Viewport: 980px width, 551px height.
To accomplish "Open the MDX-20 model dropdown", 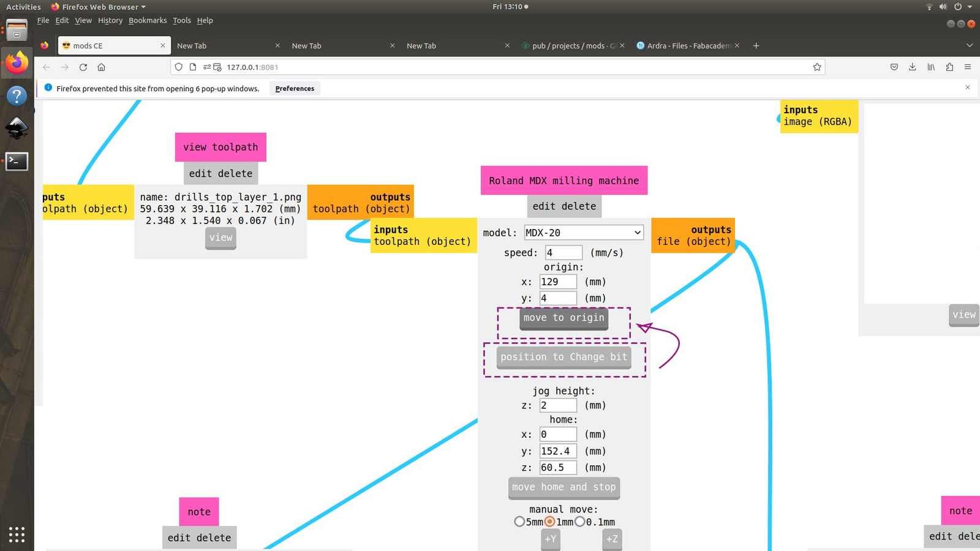I will coord(582,233).
